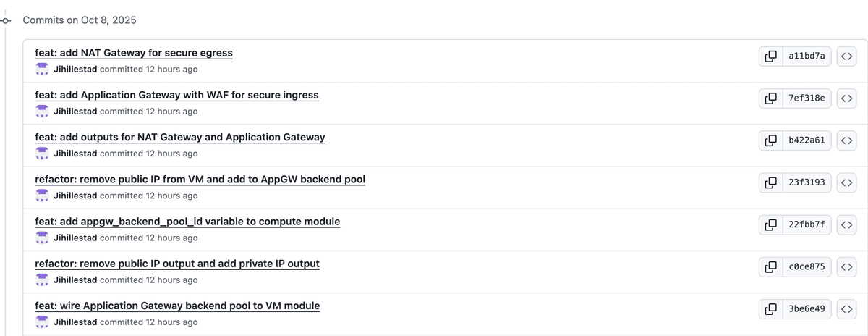The height and width of the screenshot is (336, 868).
Task: Browse repository at commit a11bd7a
Action: pyautogui.click(x=846, y=56)
